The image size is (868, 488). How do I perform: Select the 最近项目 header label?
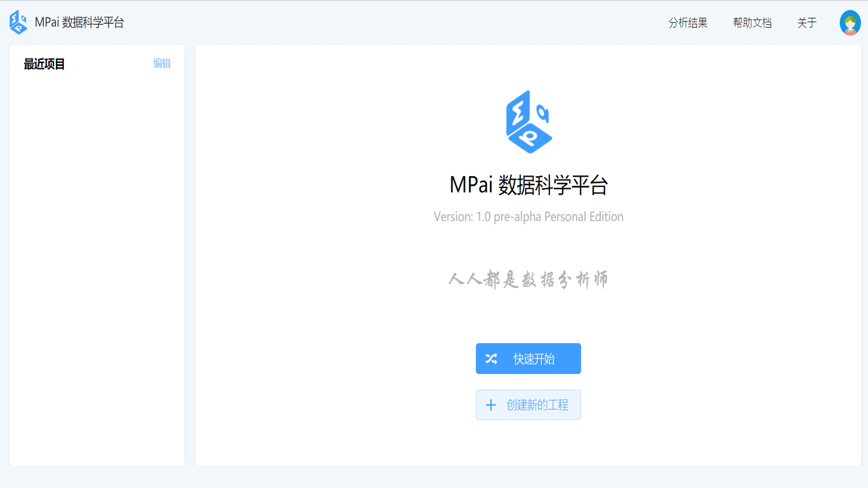point(43,64)
